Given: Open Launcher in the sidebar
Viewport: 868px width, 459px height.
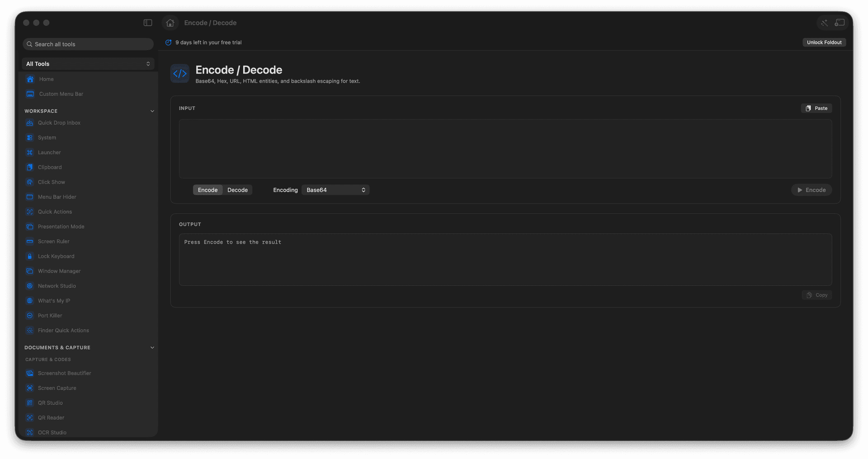Looking at the screenshot, I should (49, 153).
